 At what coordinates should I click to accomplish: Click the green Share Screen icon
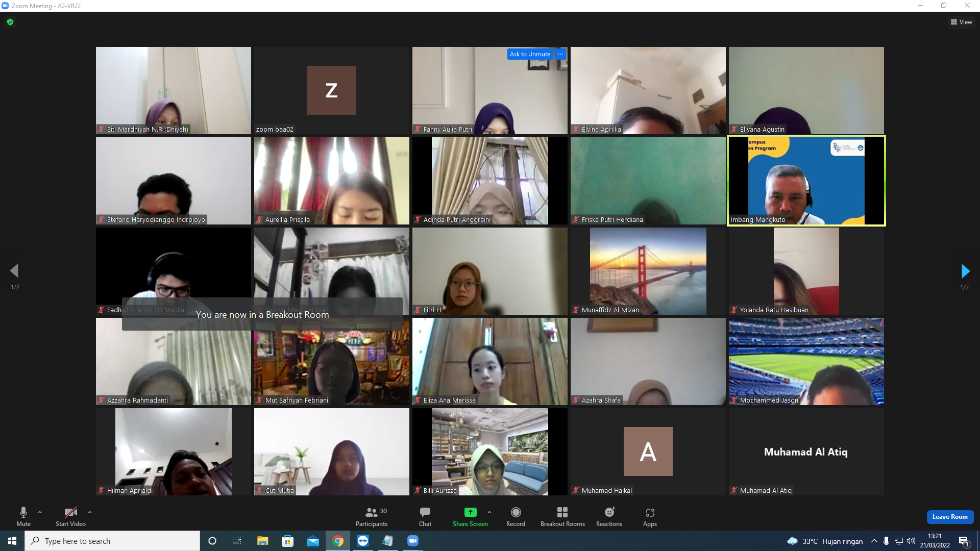[x=470, y=512]
